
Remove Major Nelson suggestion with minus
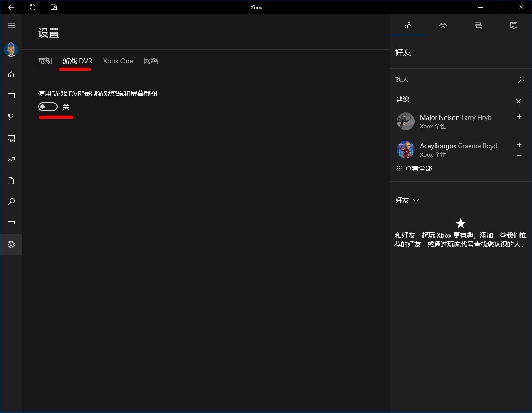point(519,127)
